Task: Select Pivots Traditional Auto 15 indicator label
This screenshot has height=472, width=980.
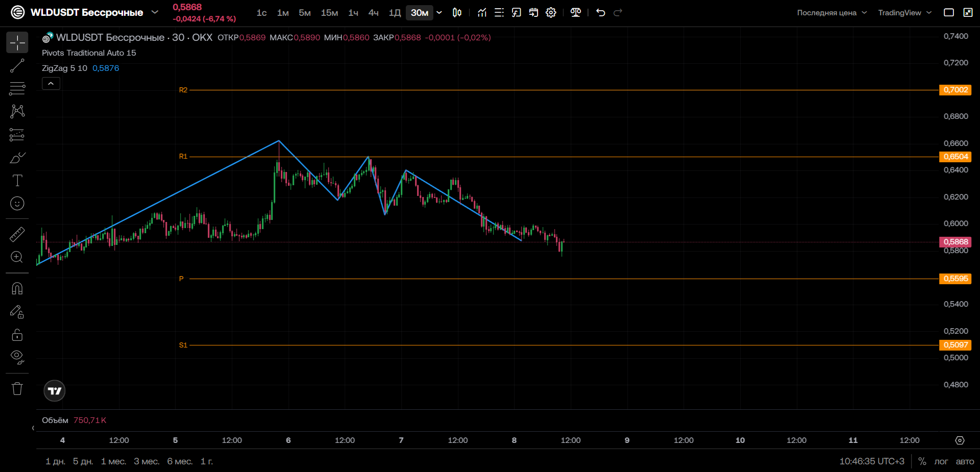Action: point(89,53)
